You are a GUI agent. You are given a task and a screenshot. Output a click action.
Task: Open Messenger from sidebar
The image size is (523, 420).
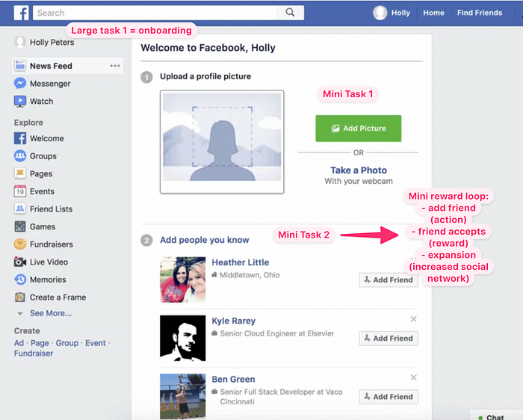[50, 84]
